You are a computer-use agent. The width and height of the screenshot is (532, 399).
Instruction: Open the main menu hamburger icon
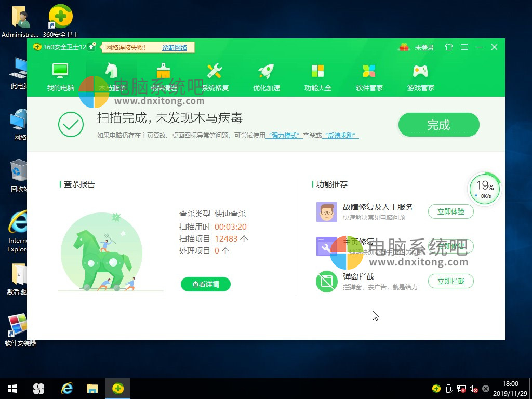coord(464,47)
